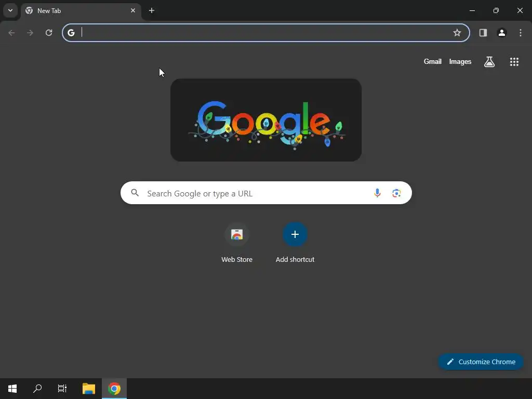This screenshot has width=532, height=399.
Task: Bookmark this tab with the star icon
Action: click(x=457, y=33)
